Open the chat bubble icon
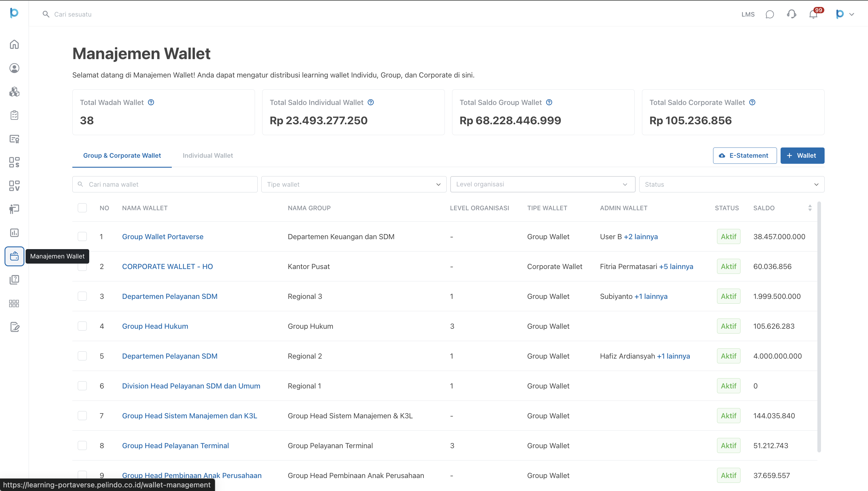 coord(770,14)
